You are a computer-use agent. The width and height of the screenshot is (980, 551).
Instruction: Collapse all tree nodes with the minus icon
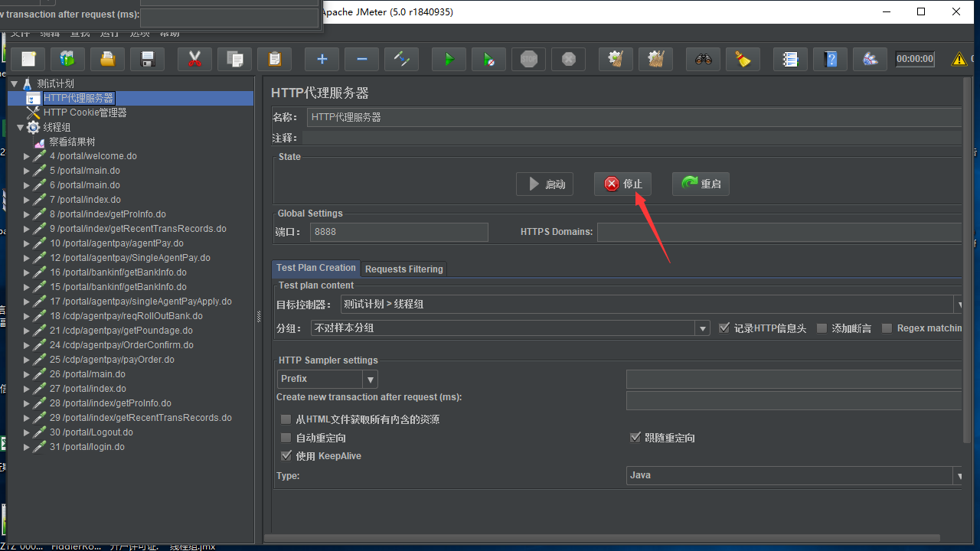click(x=361, y=59)
